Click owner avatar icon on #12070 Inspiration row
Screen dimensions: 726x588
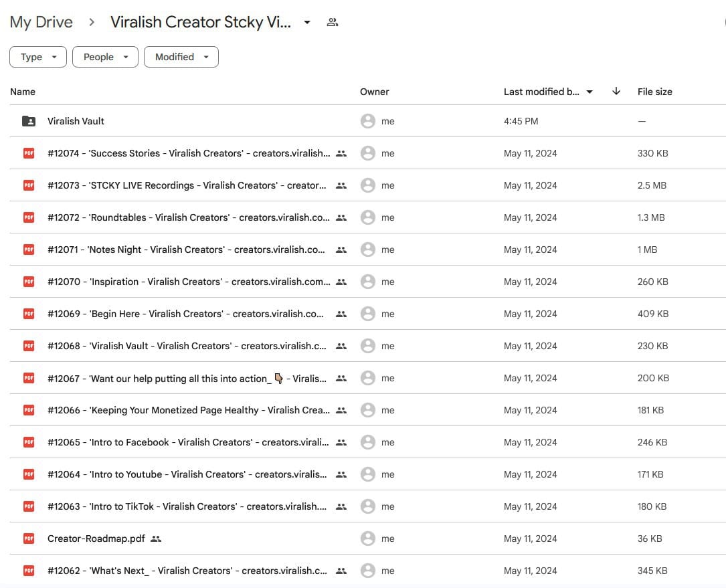(x=367, y=282)
